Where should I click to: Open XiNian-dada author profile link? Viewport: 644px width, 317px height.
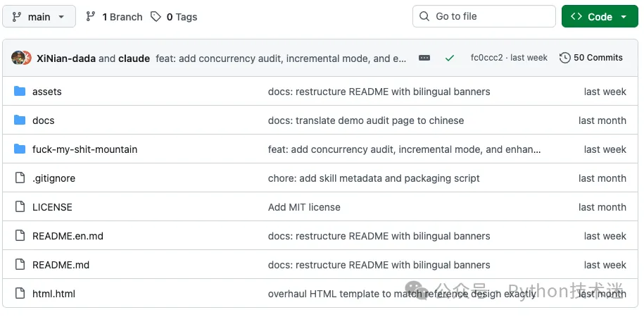pyautogui.click(x=66, y=58)
